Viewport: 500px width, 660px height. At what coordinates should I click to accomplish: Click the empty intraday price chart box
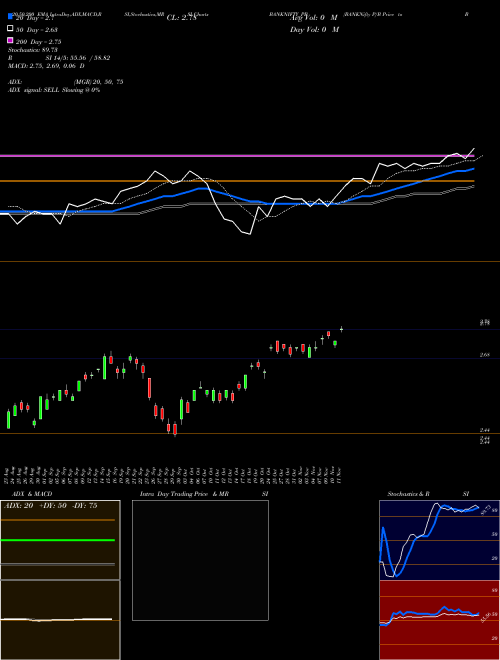tap(200, 560)
